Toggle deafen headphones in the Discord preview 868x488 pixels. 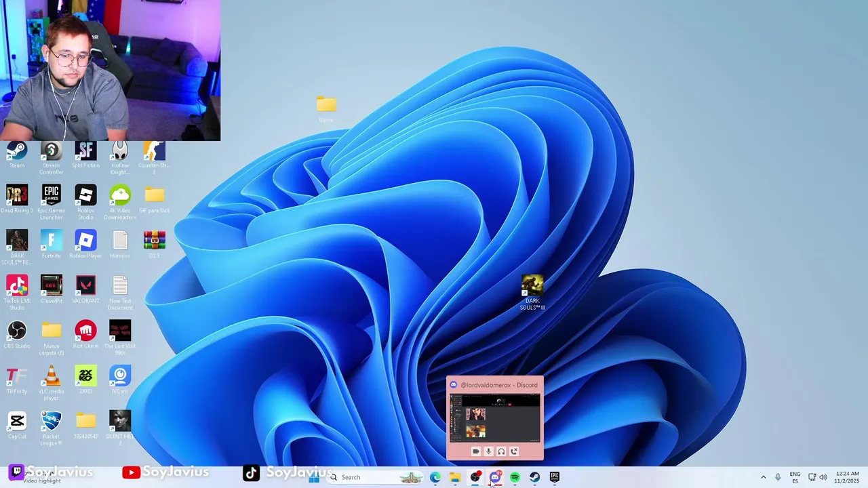click(501, 451)
